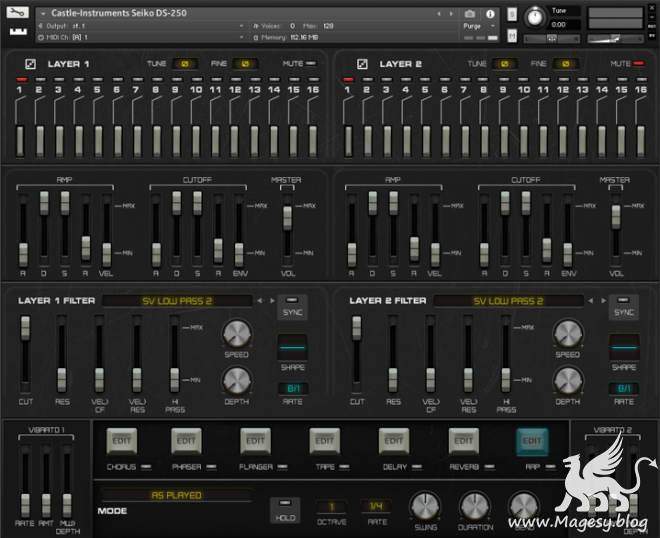Click the Flanger Edit button
Screen dimensions: 660x538
pos(255,441)
